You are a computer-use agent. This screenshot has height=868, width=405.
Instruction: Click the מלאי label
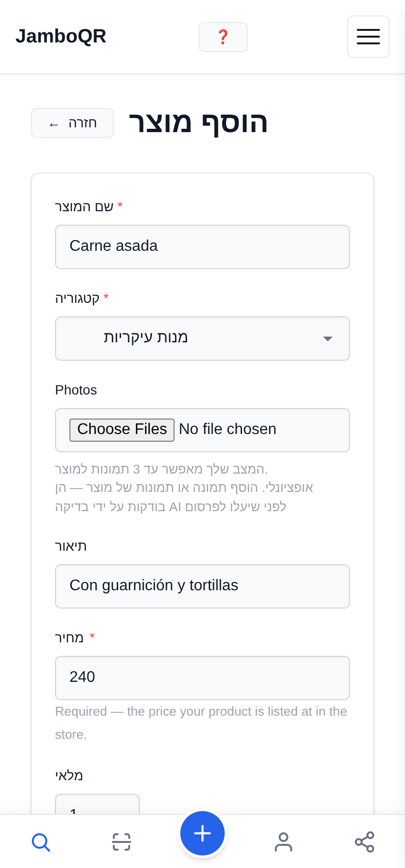69,775
